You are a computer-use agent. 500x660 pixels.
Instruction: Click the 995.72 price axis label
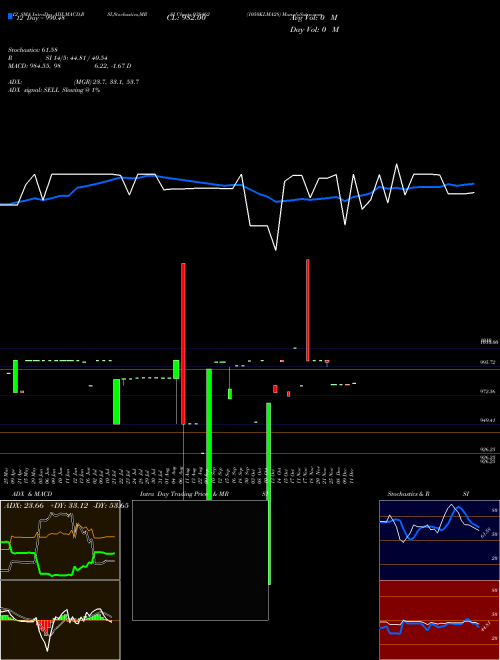(489, 362)
